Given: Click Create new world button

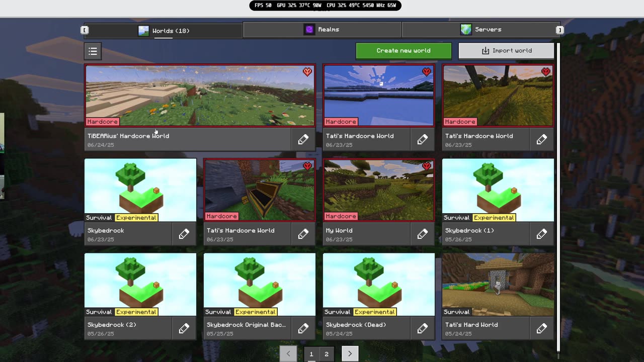Looking at the screenshot, I should pos(404,51).
